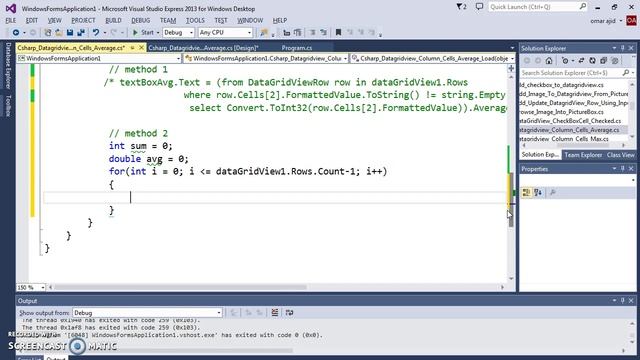Click the editor split plus icon above scrollbar

coord(511,69)
